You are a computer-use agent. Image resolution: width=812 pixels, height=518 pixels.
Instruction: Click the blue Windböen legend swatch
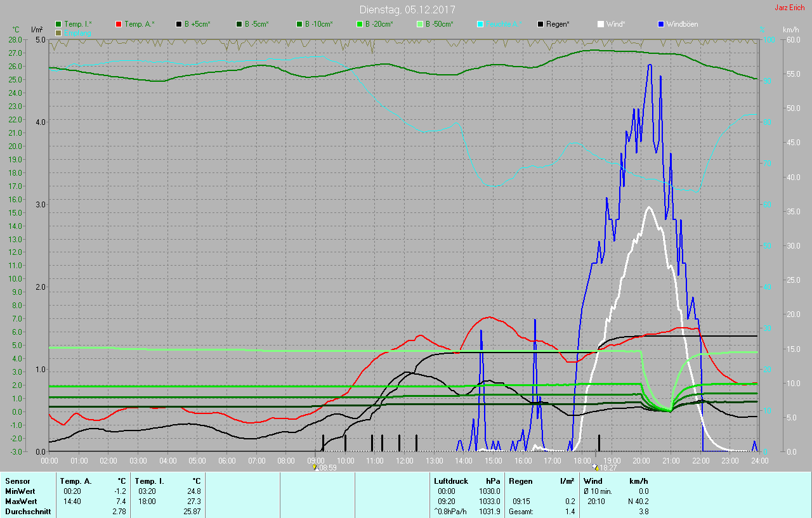tap(661, 24)
